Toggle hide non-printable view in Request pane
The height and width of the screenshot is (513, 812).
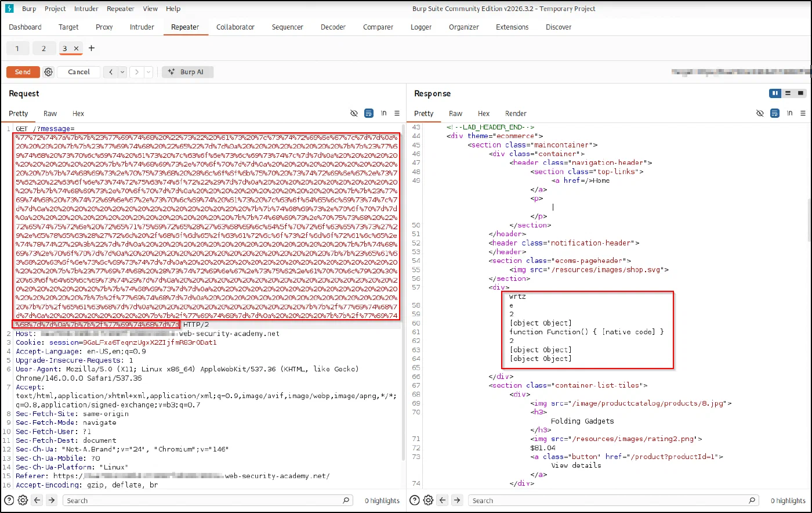click(354, 113)
